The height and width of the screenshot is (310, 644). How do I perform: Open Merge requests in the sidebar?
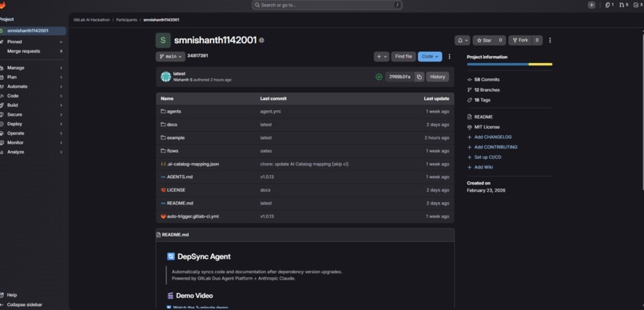(x=33, y=51)
